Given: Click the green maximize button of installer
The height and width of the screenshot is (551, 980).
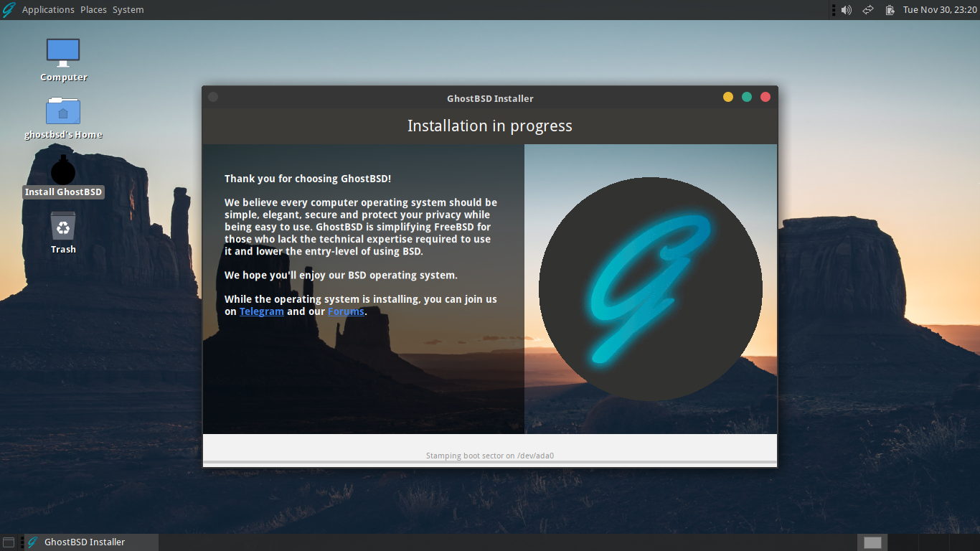Looking at the screenshot, I should point(747,97).
